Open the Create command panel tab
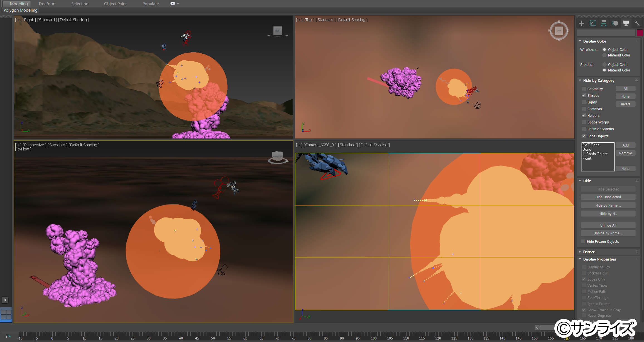 581,23
